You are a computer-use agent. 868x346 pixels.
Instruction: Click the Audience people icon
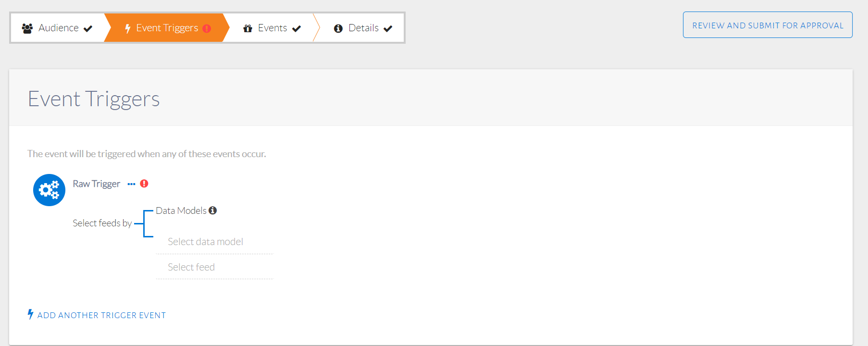(x=27, y=28)
